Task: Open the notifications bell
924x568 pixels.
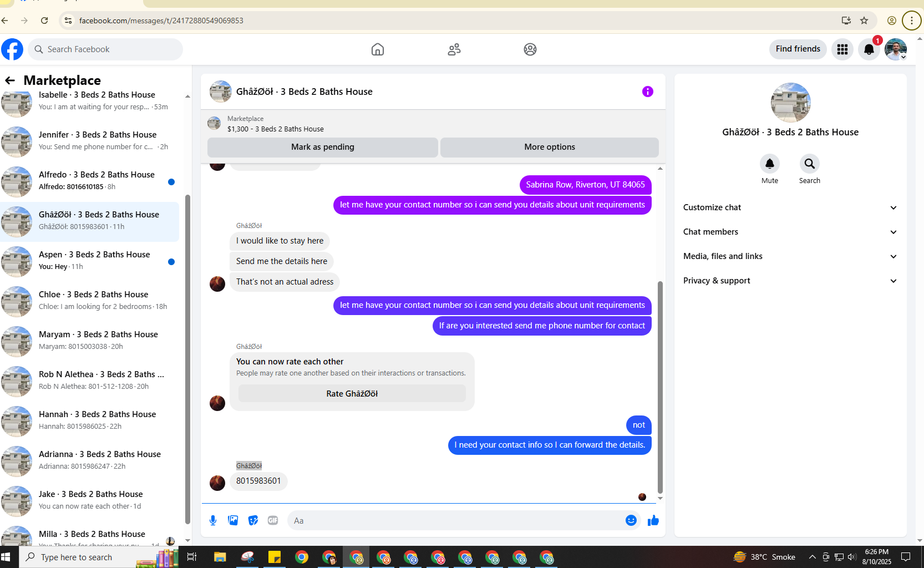Action: pyautogui.click(x=869, y=49)
